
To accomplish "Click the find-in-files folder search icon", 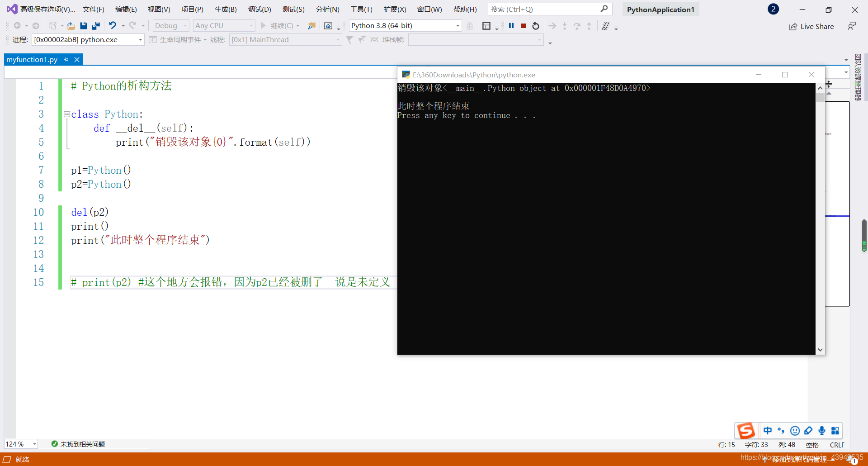I will [x=311, y=26].
